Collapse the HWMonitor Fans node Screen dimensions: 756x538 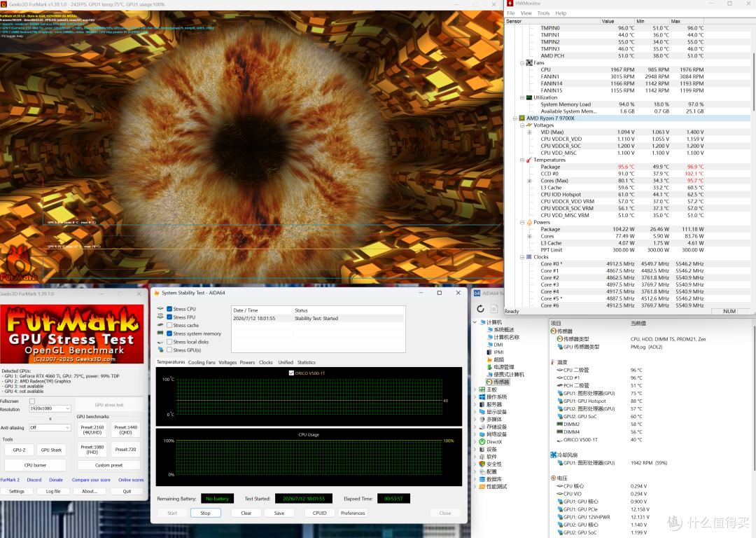(522, 63)
